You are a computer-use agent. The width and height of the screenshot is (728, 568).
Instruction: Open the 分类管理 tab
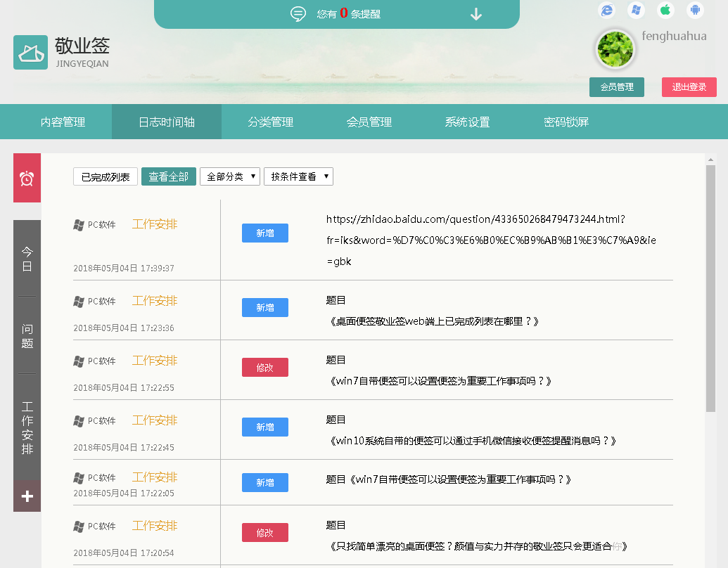[x=271, y=122]
